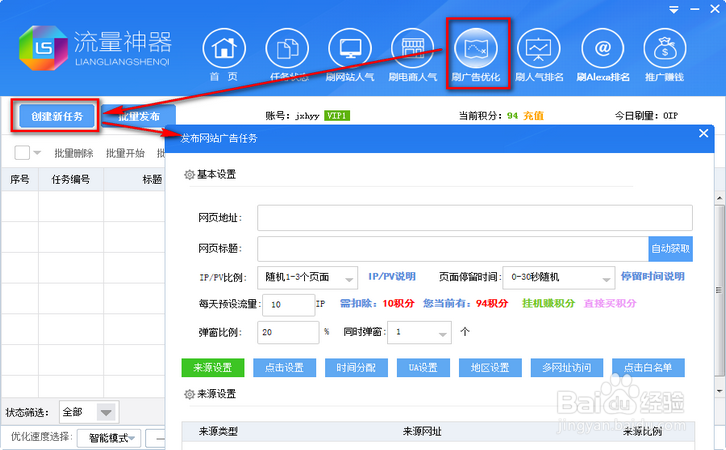Viewport: 726px width, 450px height.
Task: Open the 首页 home icon
Action: [x=224, y=49]
